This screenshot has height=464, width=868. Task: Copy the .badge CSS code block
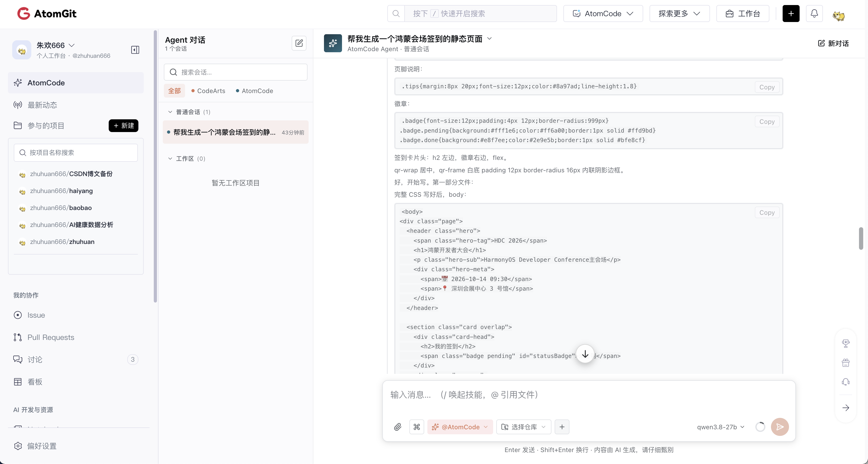tap(766, 122)
